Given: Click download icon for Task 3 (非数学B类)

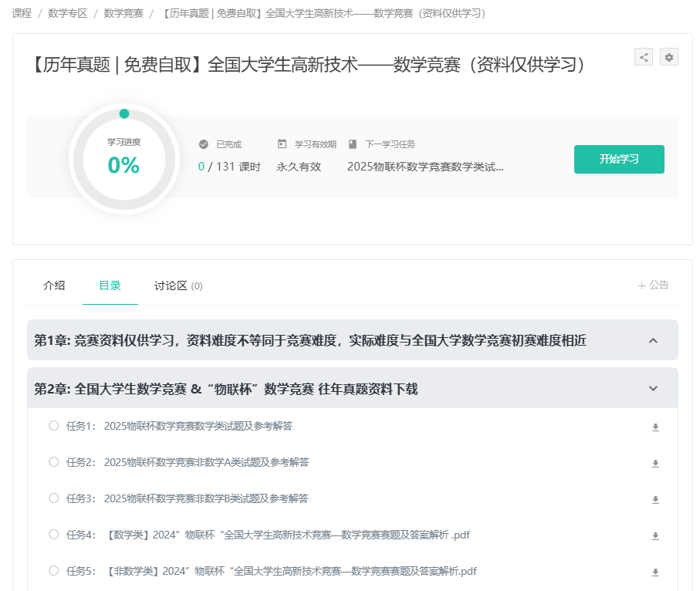Looking at the screenshot, I should click(x=655, y=500).
